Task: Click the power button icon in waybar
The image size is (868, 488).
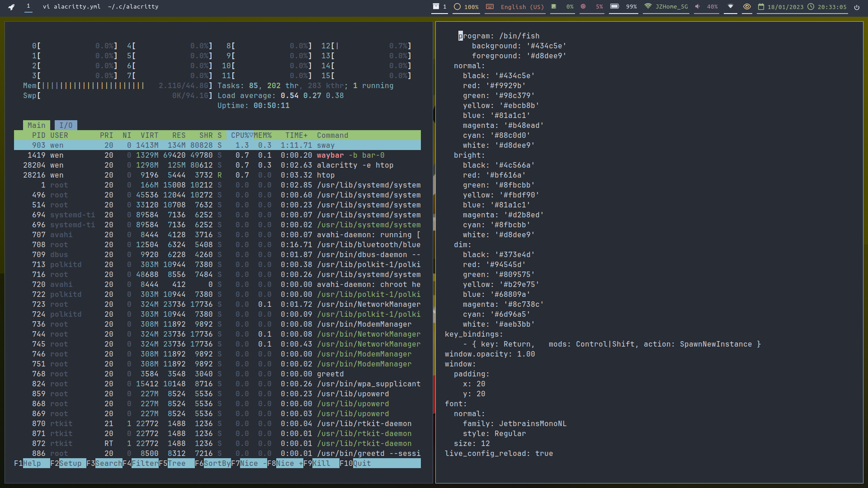Action: coord(857,7)
